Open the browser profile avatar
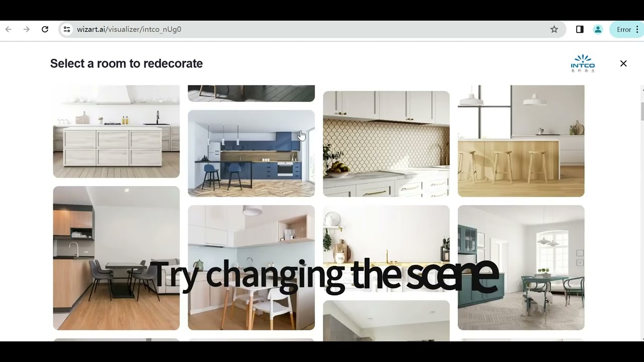644x362 pixels. 598,29
